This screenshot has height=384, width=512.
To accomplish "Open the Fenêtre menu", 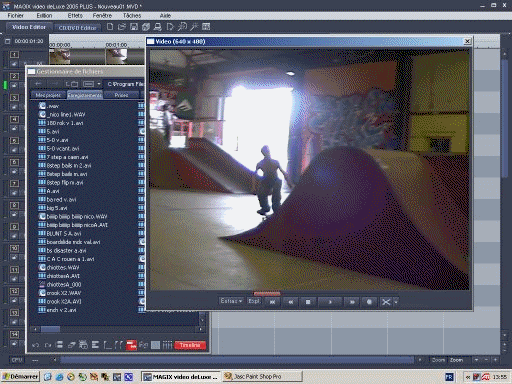I will pos(102,15).
